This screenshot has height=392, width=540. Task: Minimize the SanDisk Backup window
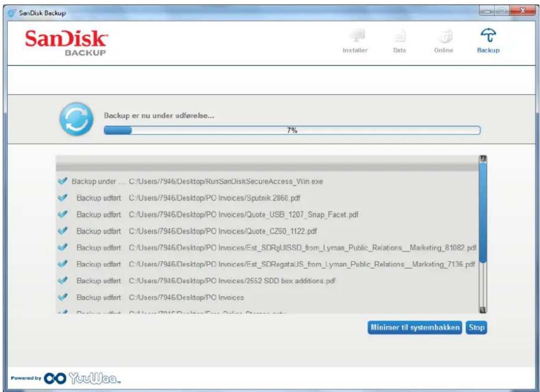click(487, 11)
